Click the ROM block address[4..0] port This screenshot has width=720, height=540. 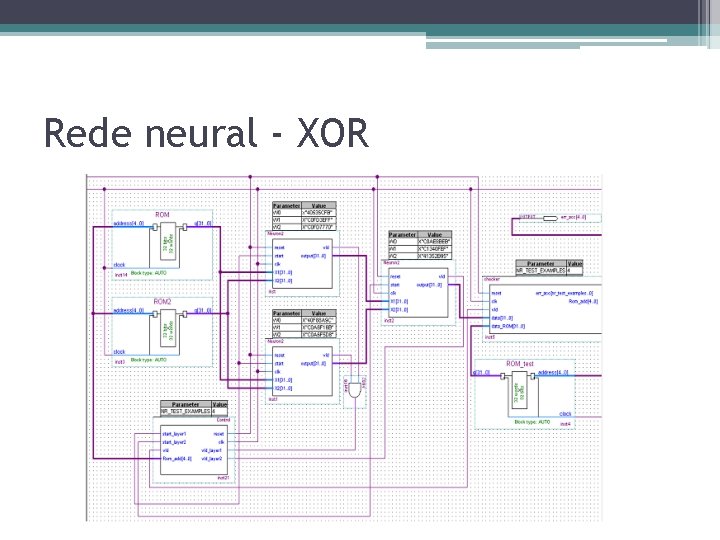129,224
